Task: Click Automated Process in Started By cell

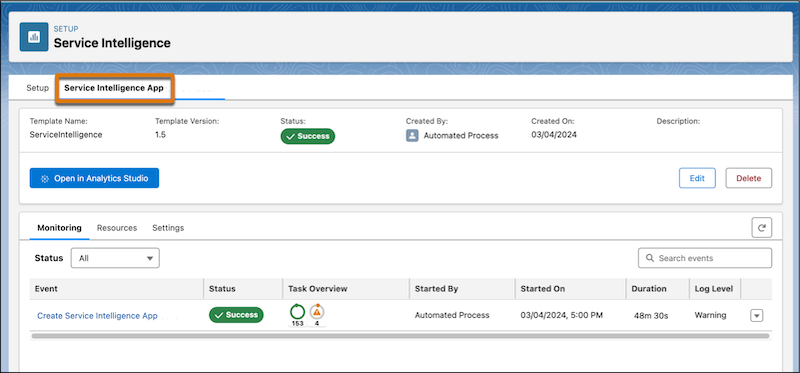Action: pyautogui.click(x=452, y=315)
